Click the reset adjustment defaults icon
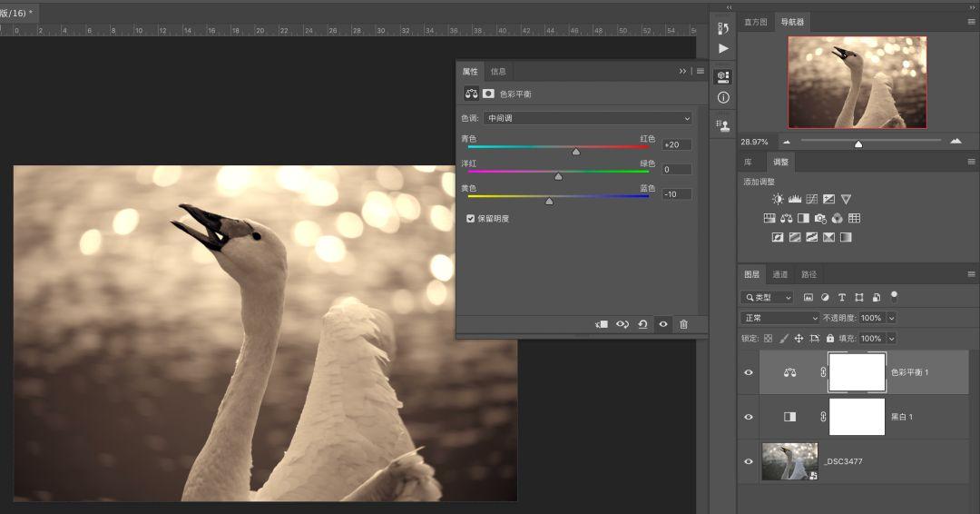Viewport: 980px width, 514px height. (x=642, y=324)
